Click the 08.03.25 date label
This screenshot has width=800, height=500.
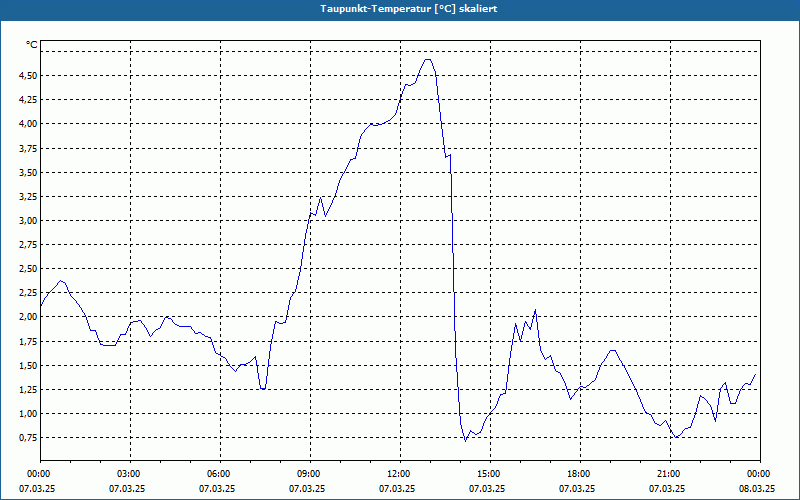click(x=757, y=488)
